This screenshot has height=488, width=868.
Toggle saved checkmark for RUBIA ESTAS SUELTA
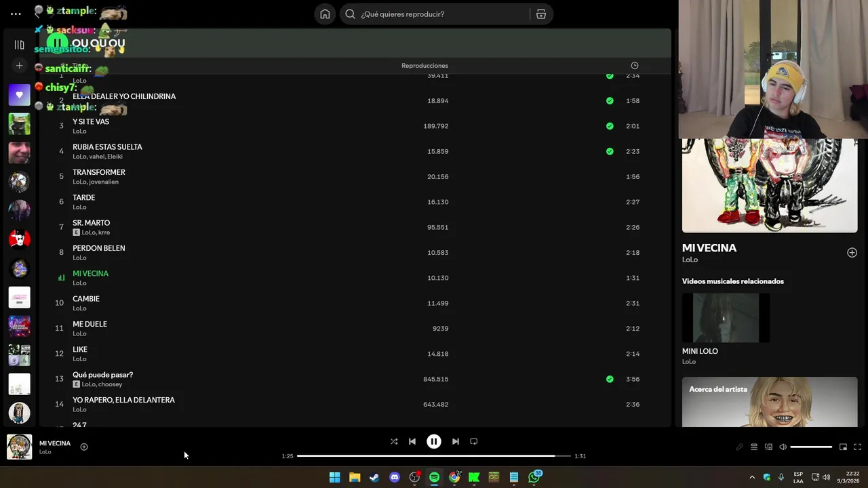(610, 151)
